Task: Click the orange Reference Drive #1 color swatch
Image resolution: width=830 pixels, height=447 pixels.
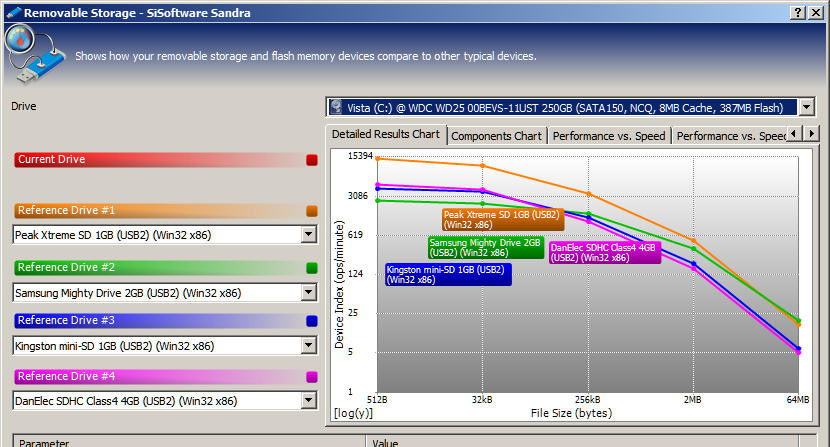Action: click(312, 211)
